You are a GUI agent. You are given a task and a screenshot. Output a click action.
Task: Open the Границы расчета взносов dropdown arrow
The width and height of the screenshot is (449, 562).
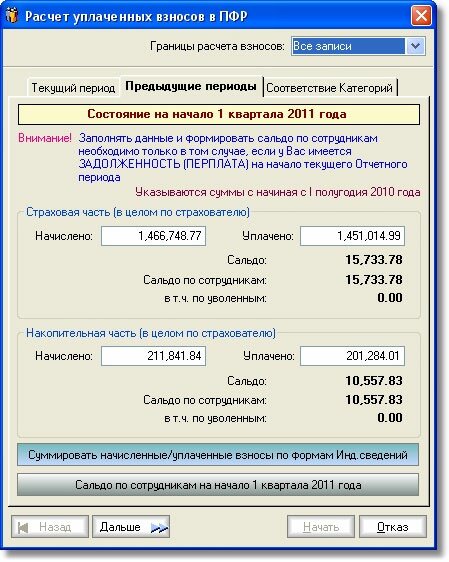point(415,46)
